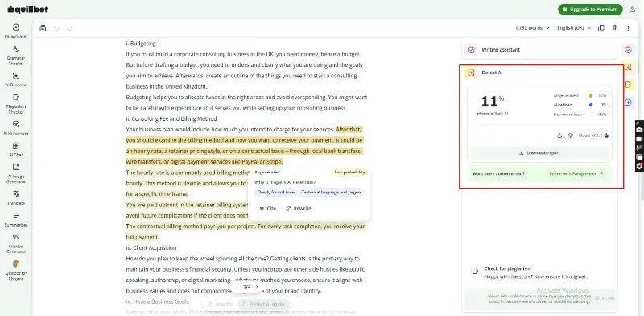Open the Paraphraser tool in sidebar

[16, 31]
